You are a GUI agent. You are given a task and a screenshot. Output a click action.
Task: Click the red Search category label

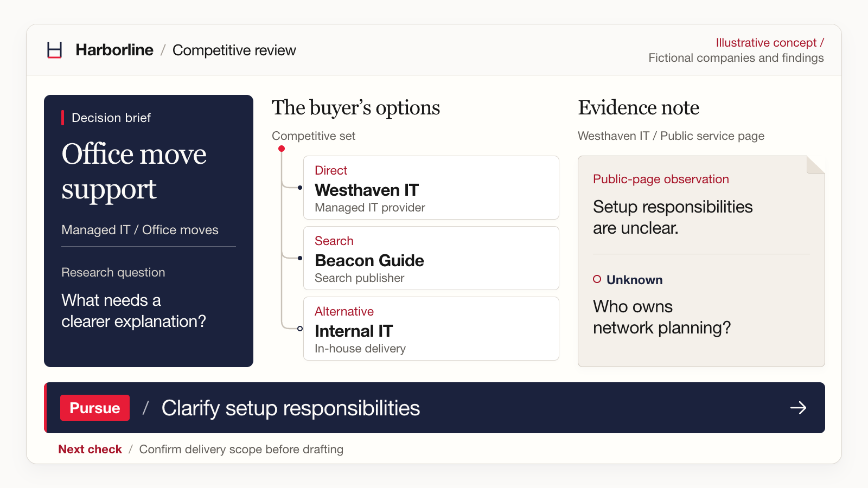click(x=334, y=241)
